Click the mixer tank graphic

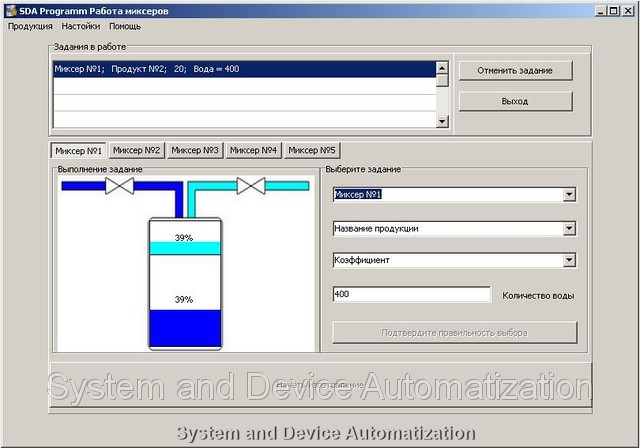click(x=183, y=283)
